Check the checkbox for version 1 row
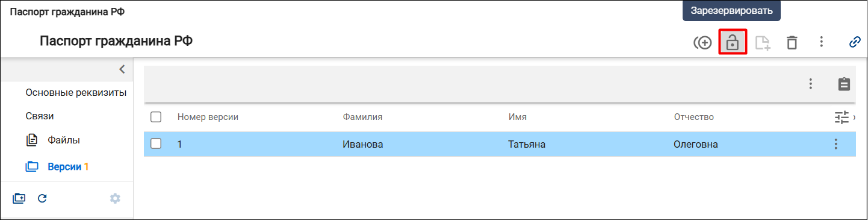868x220 pixels. pyautogui.click(x=156, y=144)
